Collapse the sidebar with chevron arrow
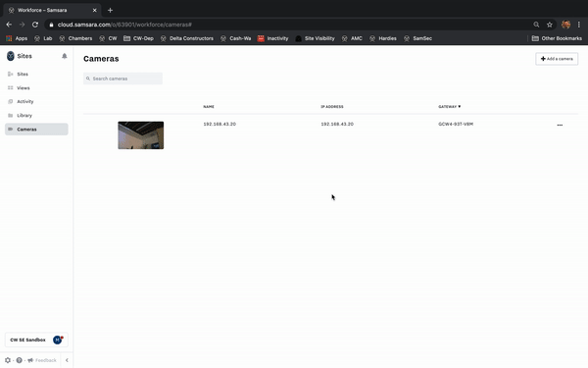 [x=67, y=360]
